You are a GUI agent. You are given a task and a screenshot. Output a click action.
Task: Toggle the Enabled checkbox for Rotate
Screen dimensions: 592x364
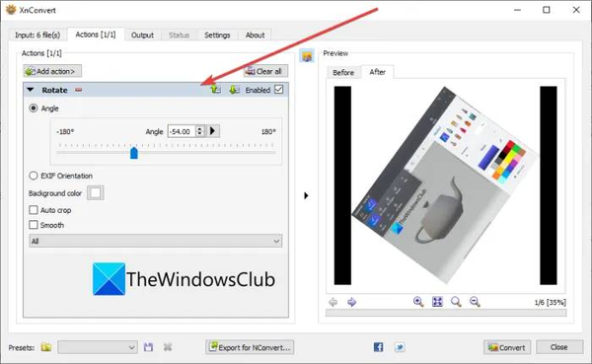[278, 90]
